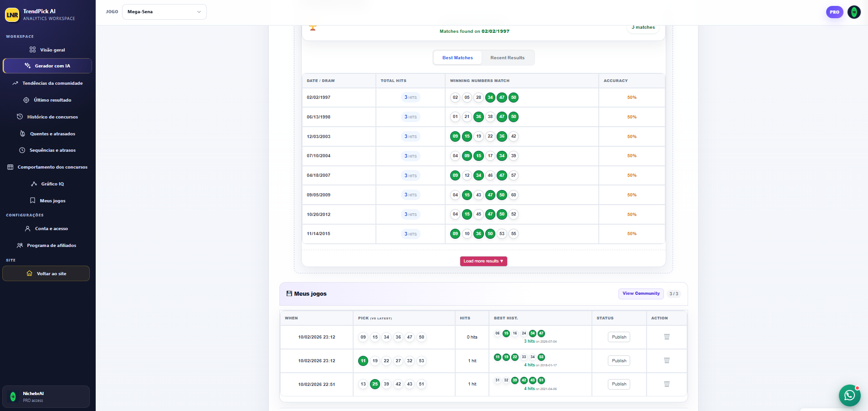
Task: Open Sequências e atrasos clock icon
Action: click(x=22, y=150)
